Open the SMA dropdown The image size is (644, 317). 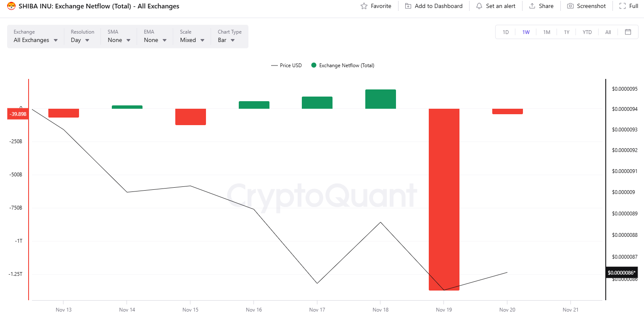pyautogui.click(x=119, y=37)
